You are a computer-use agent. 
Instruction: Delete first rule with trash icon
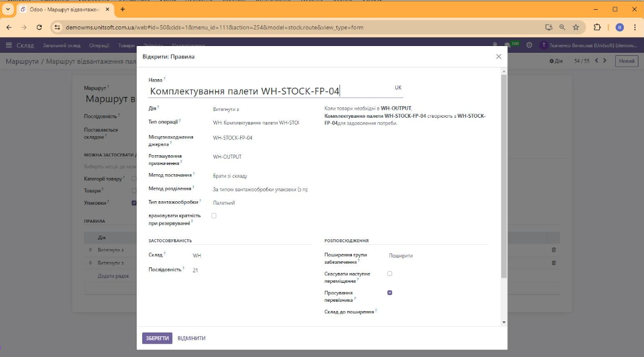point(553,250)
